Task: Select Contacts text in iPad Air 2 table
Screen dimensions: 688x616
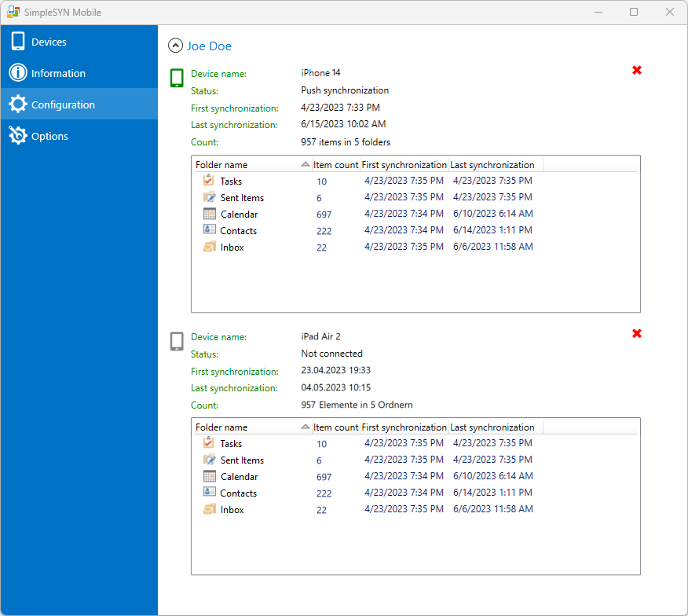Action: (238, 493)
